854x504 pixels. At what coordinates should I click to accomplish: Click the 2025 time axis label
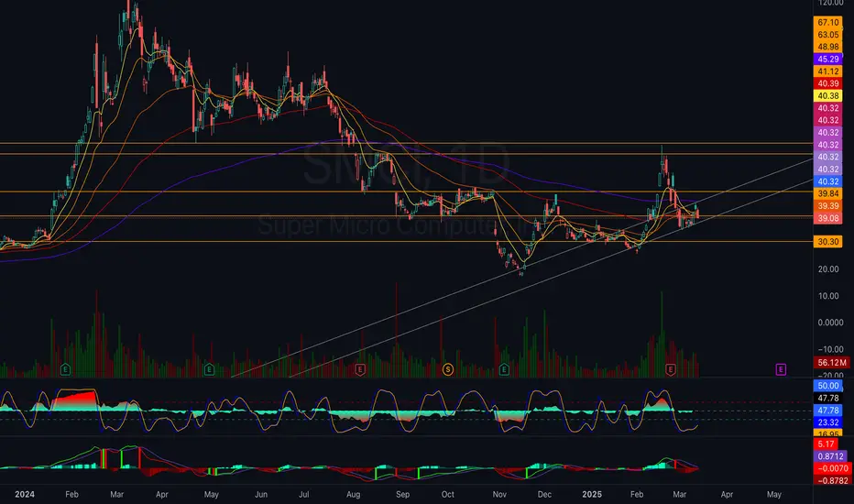click(x=592, y=494)
